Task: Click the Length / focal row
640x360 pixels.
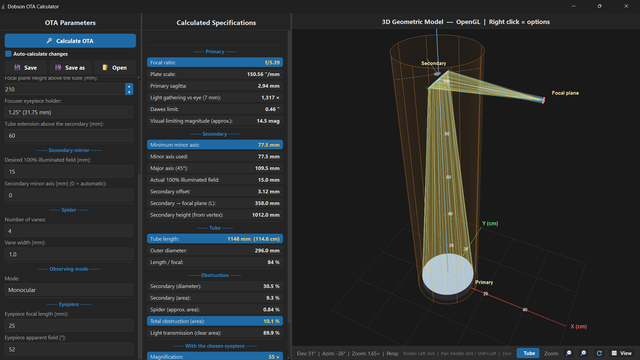Action: point(215,262)
